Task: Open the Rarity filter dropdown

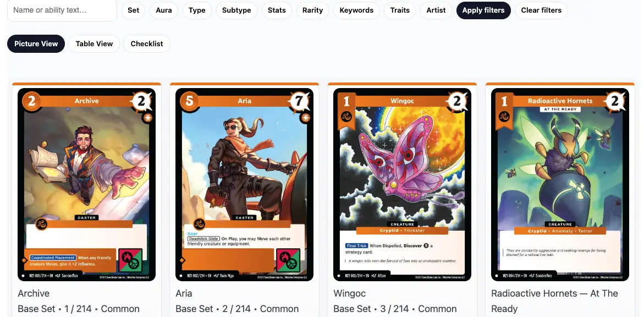Action: click(312, 10)
